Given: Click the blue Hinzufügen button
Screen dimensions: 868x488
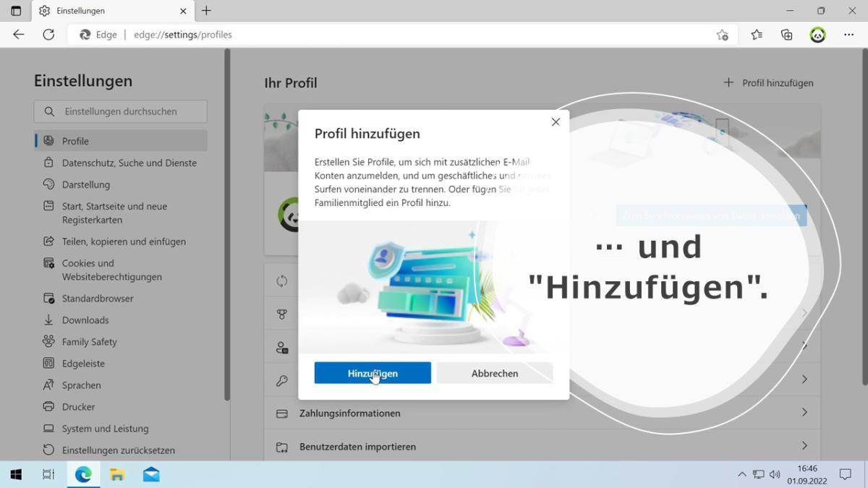Looking at the screenshot, I should [373, 373].
